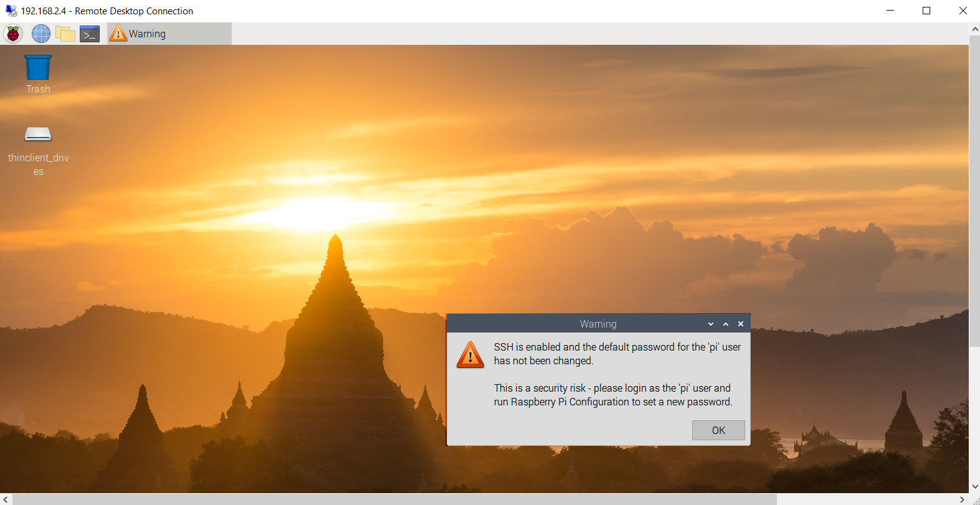Click the 'This is a security risk' text
The height and width of the screenshot is (505, 980).
pos(613,395)
